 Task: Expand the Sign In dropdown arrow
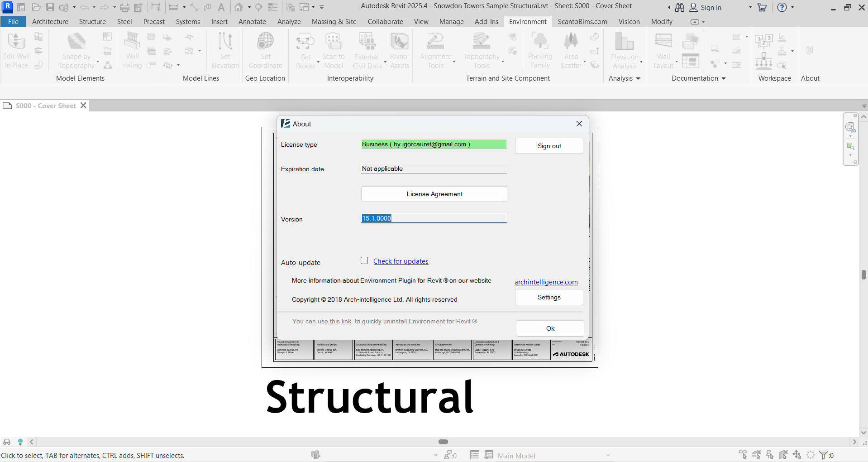click(x=750, y=7)
